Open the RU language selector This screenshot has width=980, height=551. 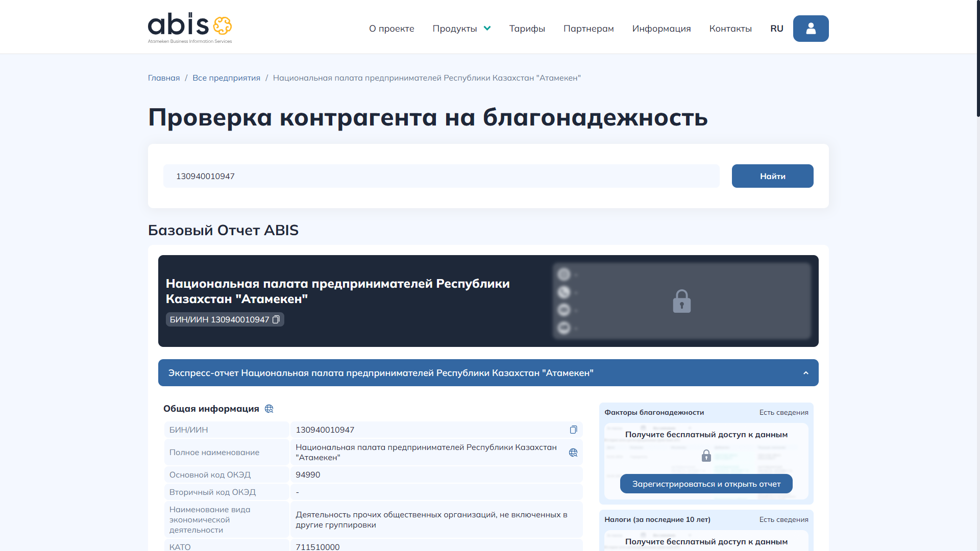click(x=776, y=29)
